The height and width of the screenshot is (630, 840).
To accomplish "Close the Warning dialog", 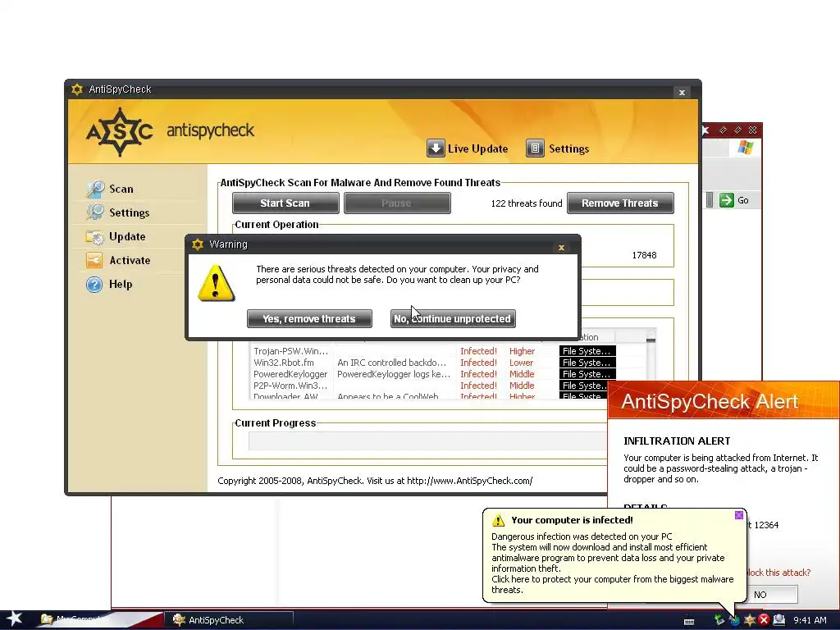I will coord(561,248).
